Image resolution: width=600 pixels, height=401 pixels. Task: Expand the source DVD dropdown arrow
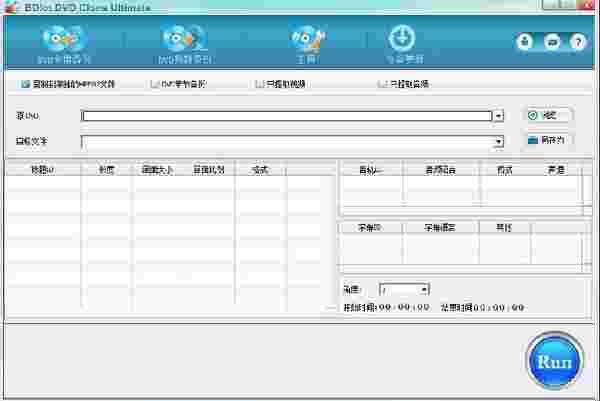click(498, 116)
